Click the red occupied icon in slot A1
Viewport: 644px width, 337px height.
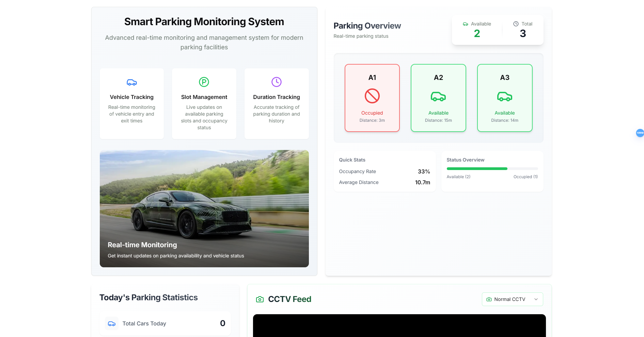pos(372,96)
